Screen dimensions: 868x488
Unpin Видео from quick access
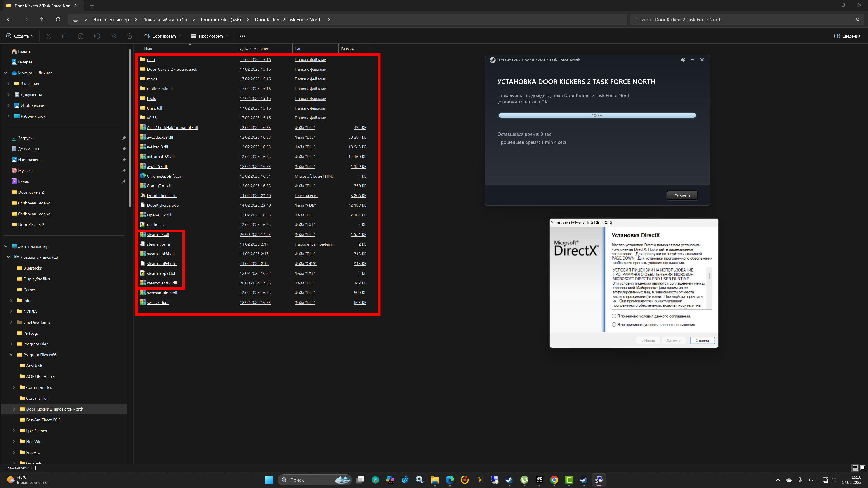pos(124,181)
